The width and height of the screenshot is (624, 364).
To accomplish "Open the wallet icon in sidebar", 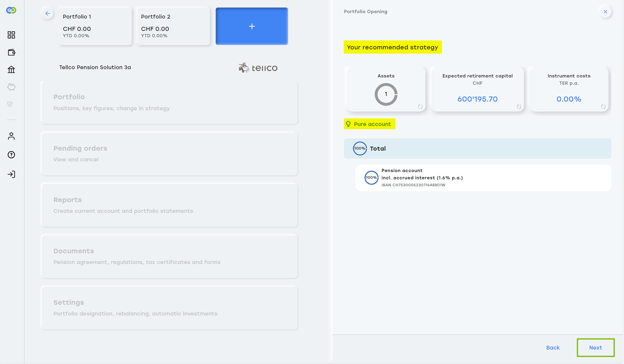I will tap(11, 52).
